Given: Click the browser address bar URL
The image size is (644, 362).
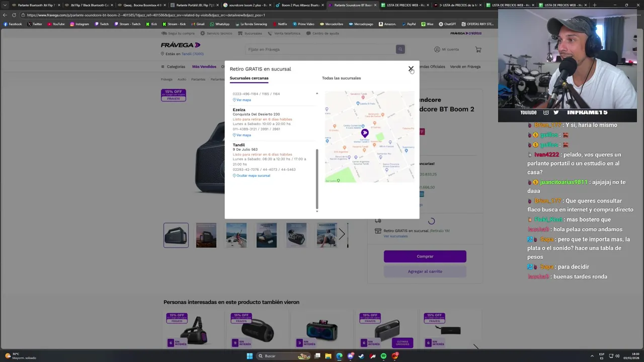Looking at the screenshot, I should point(146,15).
